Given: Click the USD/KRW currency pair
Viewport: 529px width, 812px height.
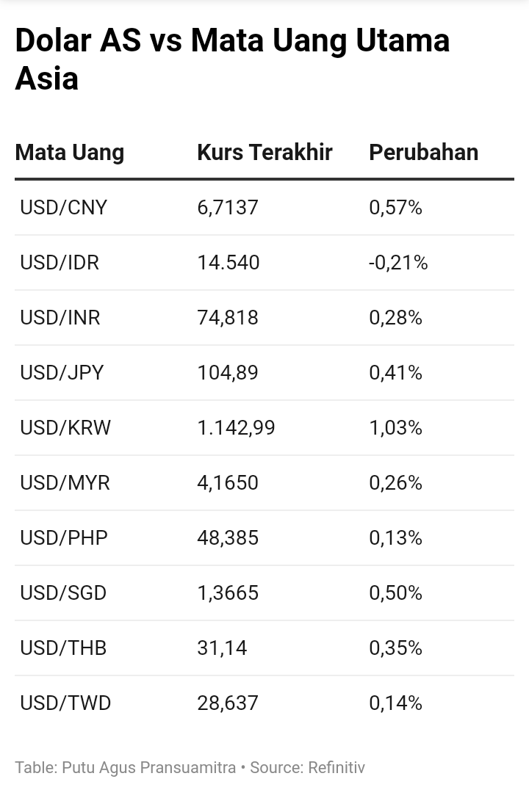Looking at the screenshot, I should point(65,428).
